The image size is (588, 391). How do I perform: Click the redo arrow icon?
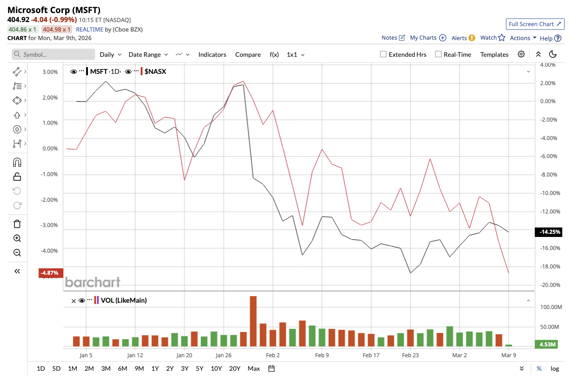pos(17,205)
